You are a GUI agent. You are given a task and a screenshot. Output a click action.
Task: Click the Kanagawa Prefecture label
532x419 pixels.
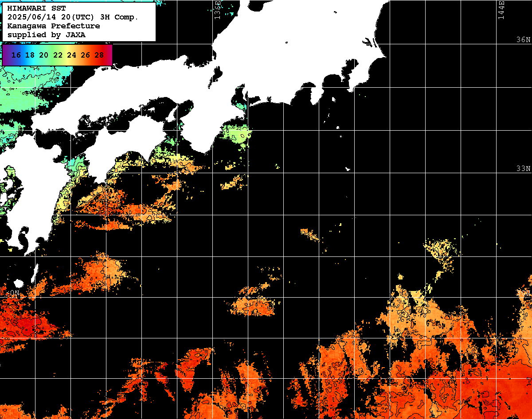coord(54,26)
